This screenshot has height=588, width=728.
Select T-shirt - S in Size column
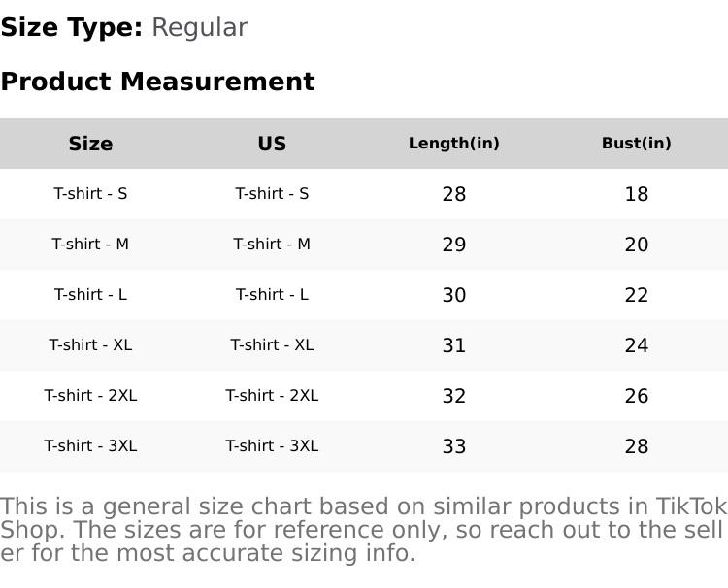coord(90,194)
